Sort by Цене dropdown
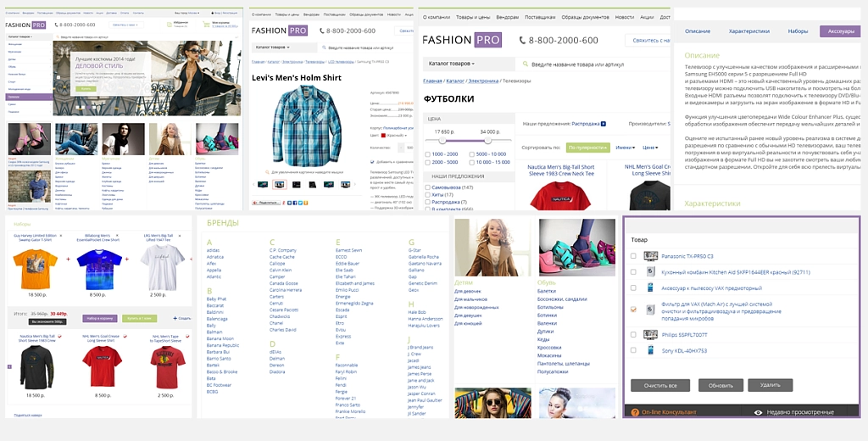The height and width of the screenshot is (441, 868). (x=650, y=148)
